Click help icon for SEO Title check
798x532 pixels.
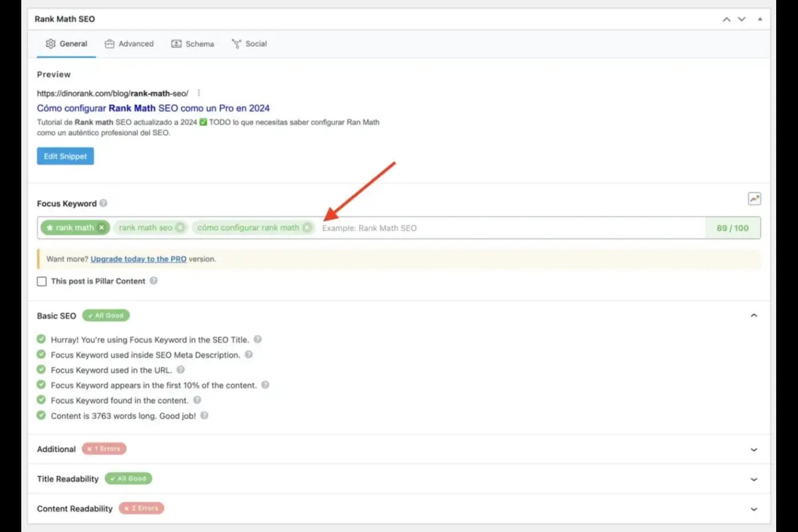click(257, 339)
